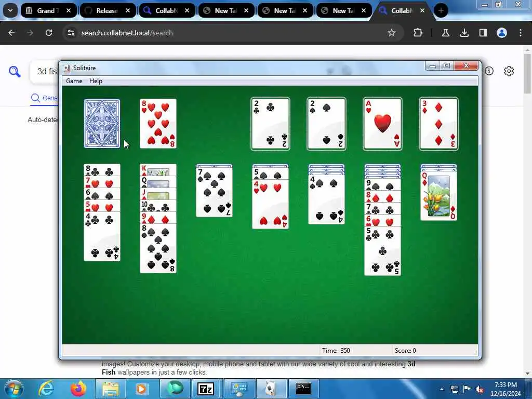Screen dimensions: 532x399
Task: Draw a card from the stock deck
Action: coord(102,124)
